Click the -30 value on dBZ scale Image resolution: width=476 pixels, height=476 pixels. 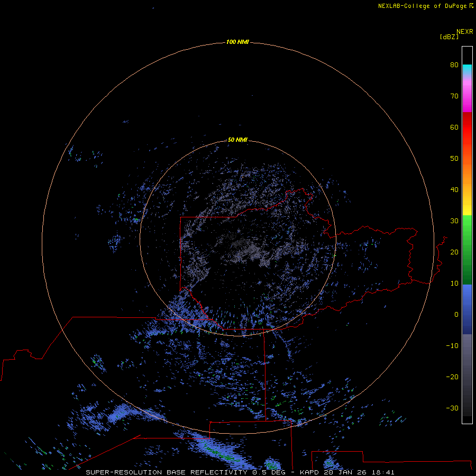click(x=452, y=408)
